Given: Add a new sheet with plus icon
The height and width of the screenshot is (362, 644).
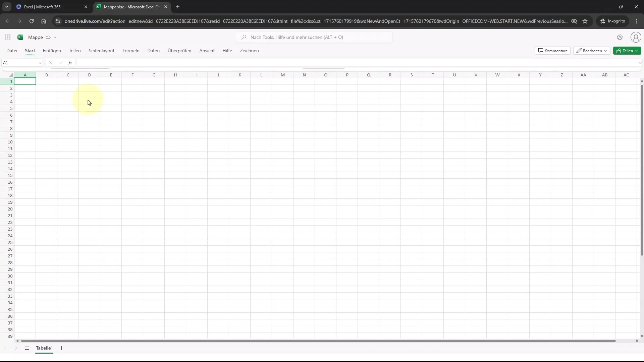Looking at the screenshot, I should [61, 348].
